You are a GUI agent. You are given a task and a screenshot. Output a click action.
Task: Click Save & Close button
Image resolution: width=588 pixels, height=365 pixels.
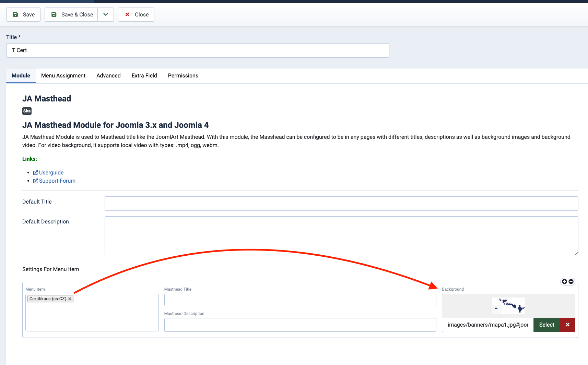(71, 14)
